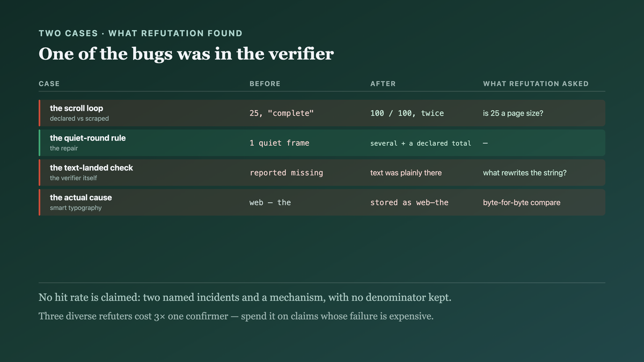Click 'the verifier itself' subtitle
This screenshot has height=362, width=644.
[74, 178]
